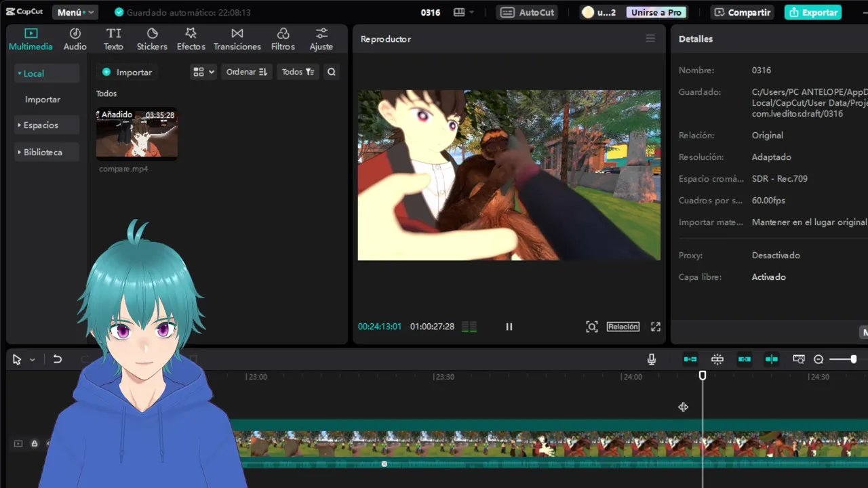Click the SDR - Rec.709 value
This screenshot has height=488, width=868.
click(780, 178)
